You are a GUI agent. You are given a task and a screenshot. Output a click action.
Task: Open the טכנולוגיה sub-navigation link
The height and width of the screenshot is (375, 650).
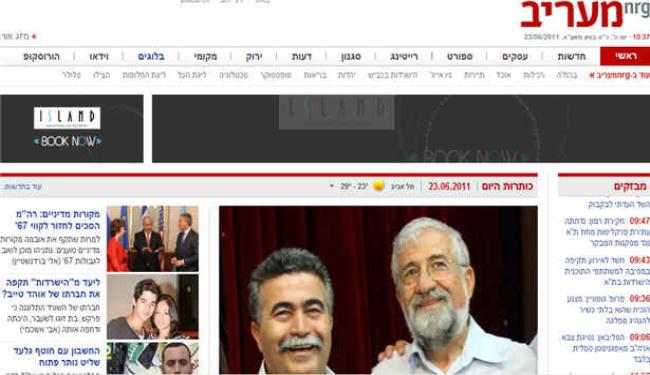pos(233,75)
